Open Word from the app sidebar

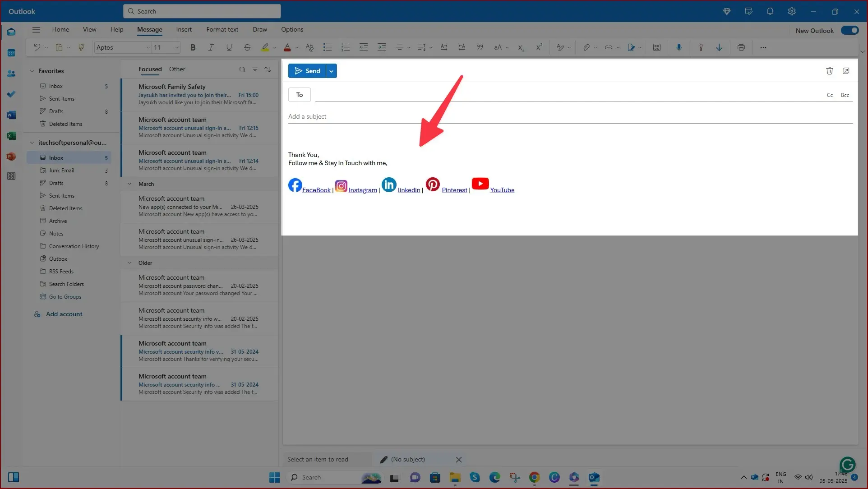[11, 115]
